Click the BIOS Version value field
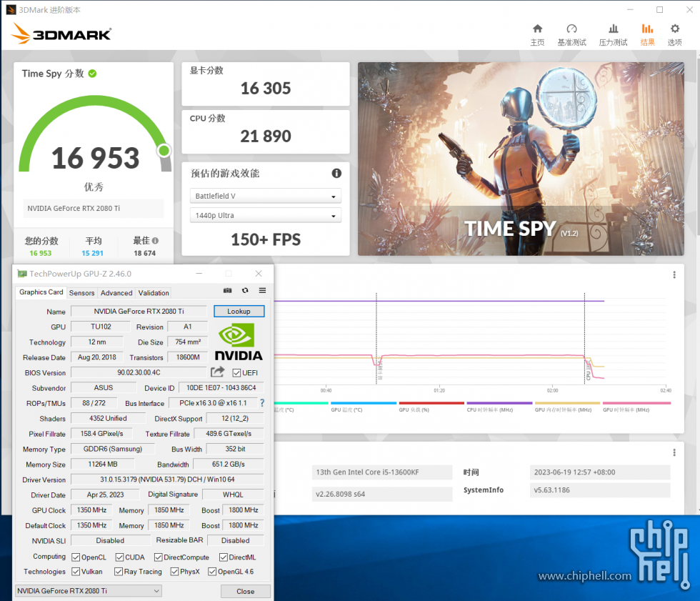Viewport: 700px width, 601px height. (x=139, y=372)
